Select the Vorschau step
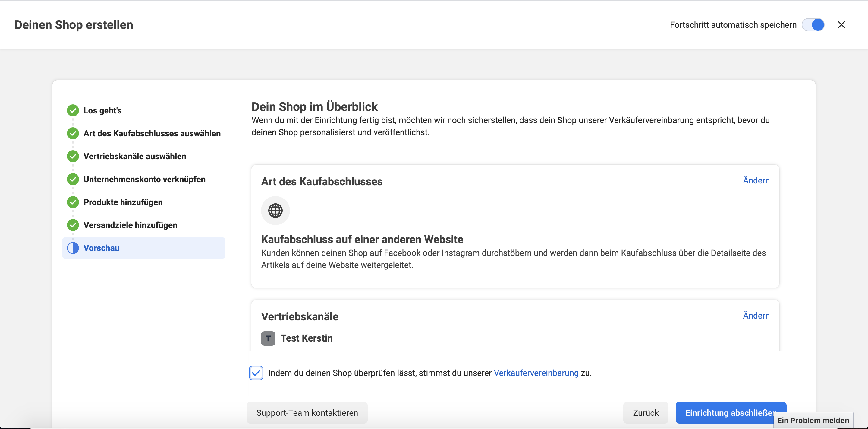868x429 pixels. [x=143, y=248]
